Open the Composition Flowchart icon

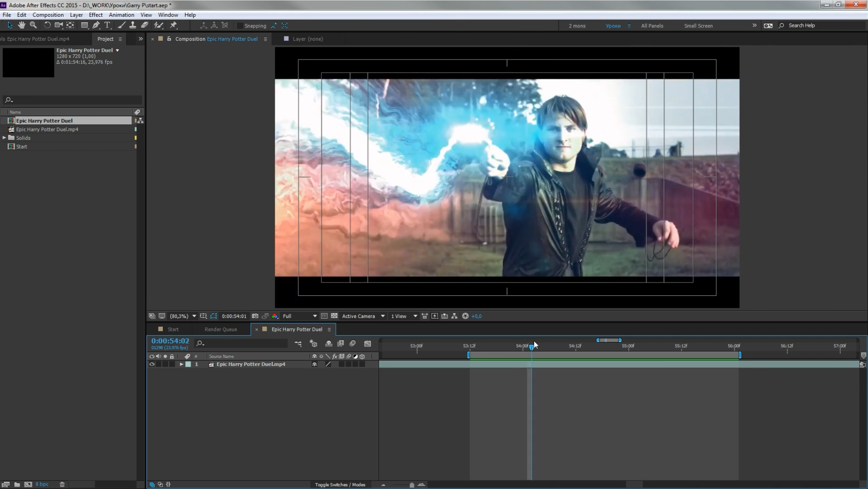coord(454,316)
